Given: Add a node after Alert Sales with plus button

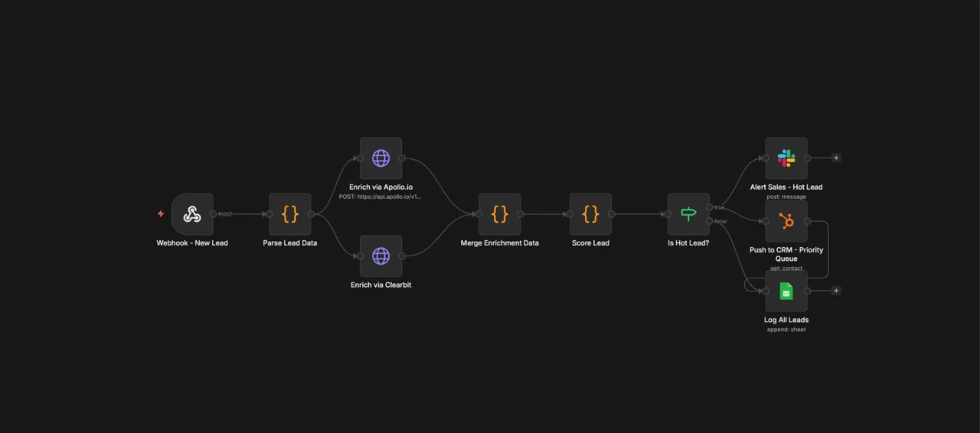Looking at the screenshot, I should point(836,158).
